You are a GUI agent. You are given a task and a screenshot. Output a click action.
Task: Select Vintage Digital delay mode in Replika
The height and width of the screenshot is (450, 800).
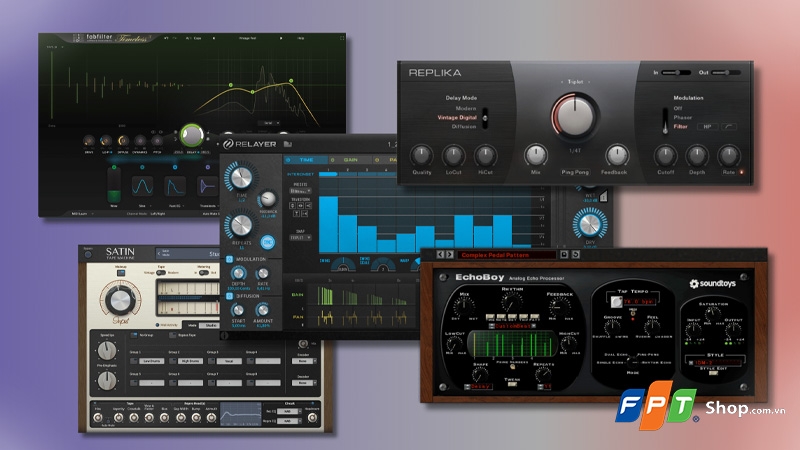tap(457, 117)
